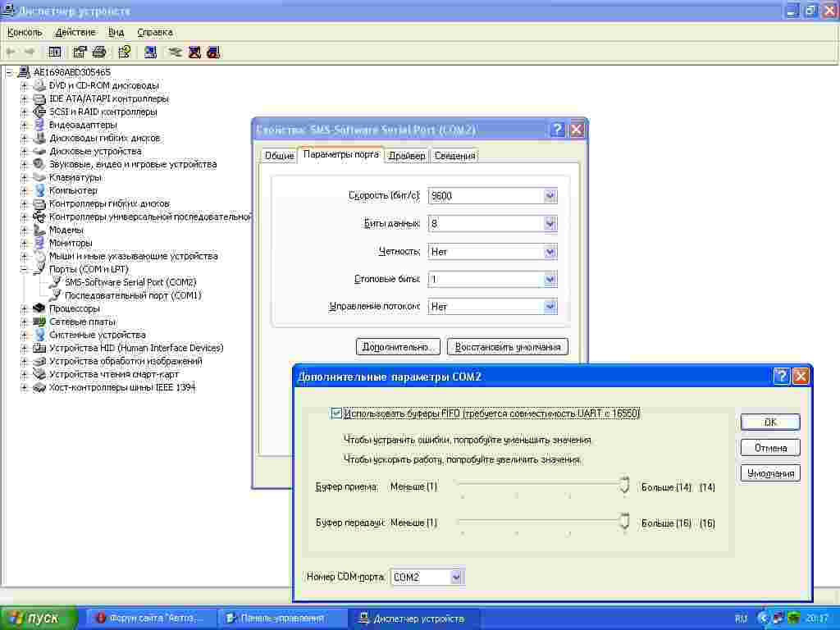Screen dimensions: 840x630
Task: Click the icon beside 'Видеоадаптеры'
Action: (x=39, y=125)
